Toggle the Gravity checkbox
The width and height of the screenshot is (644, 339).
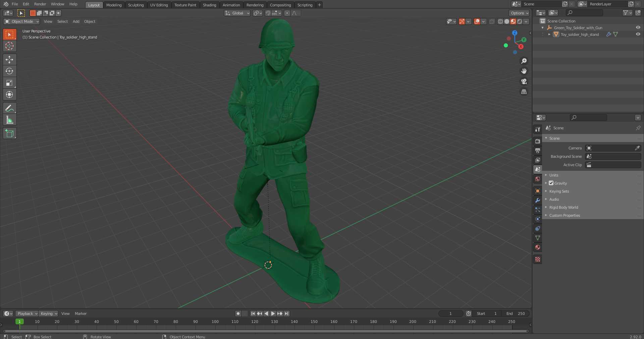coord(551,183)
